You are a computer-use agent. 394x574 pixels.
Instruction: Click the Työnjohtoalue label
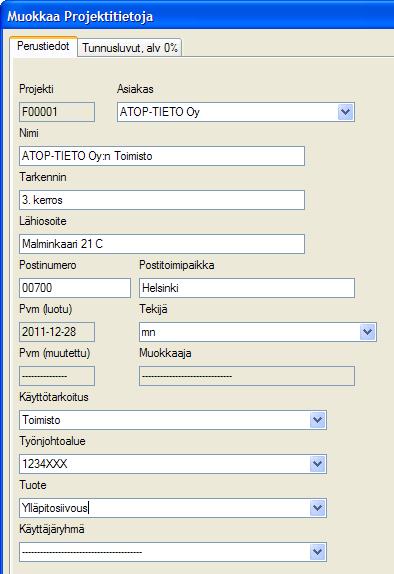point(52,441)
